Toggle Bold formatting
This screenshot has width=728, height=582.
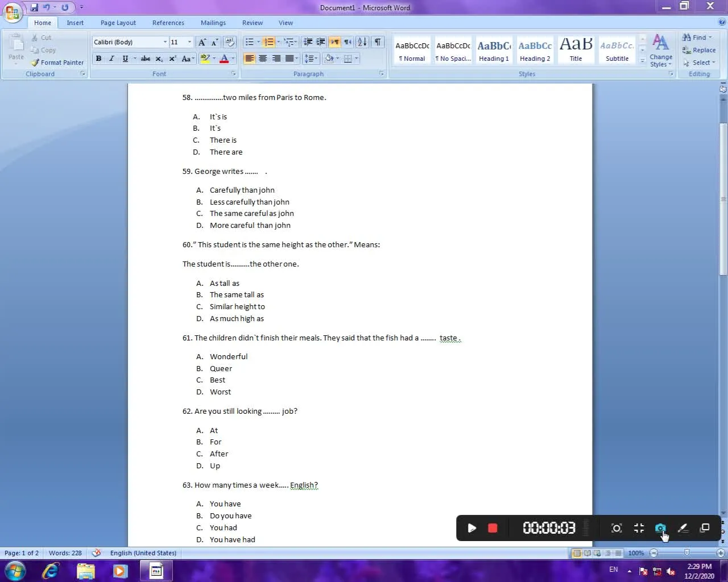pyautogui.click(x=98, y=59)
